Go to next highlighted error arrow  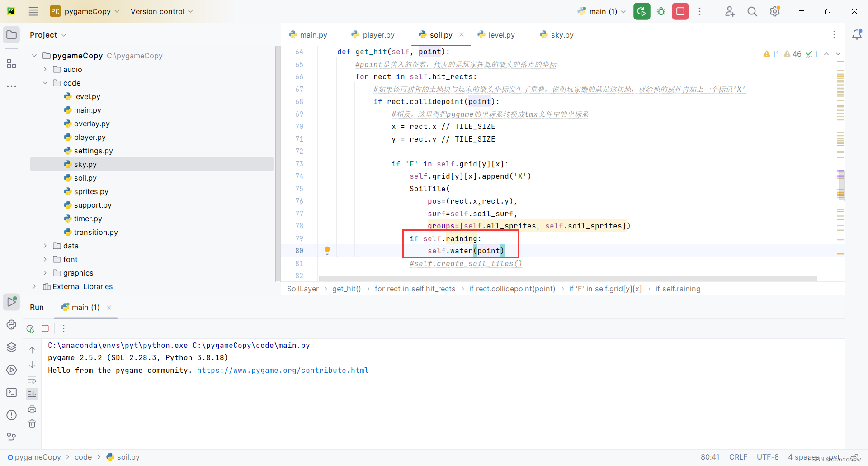click(x=838, y=54)
